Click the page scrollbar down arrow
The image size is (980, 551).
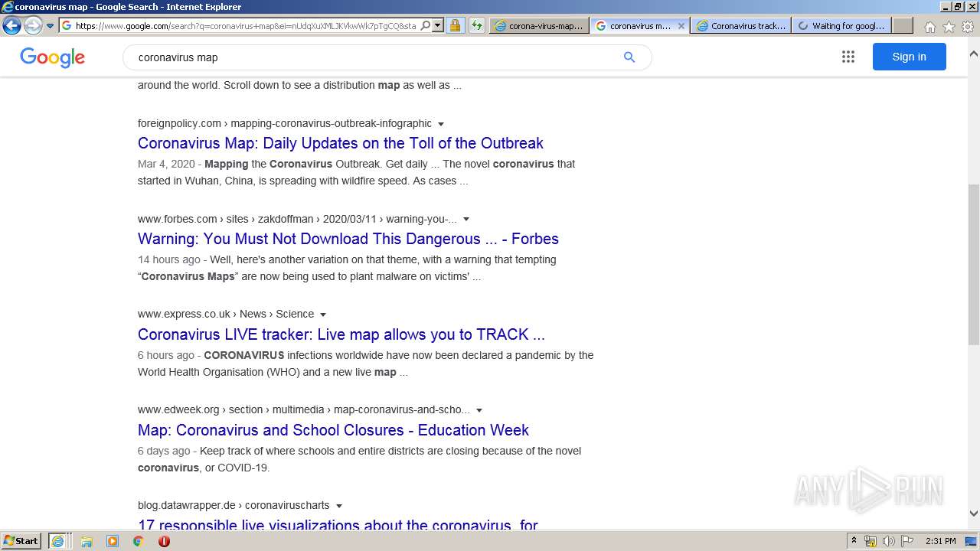click(973, 514)
